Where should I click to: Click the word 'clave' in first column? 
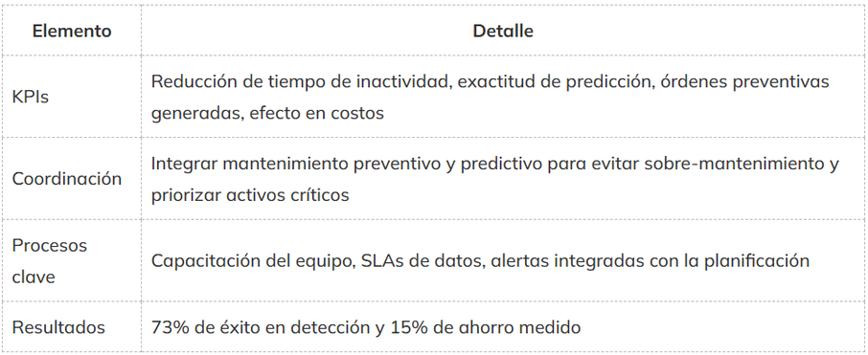(34, 277)
